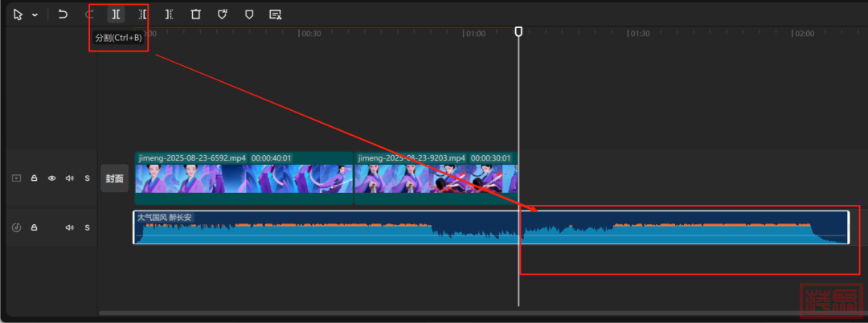This screenshot has width=868, height=323.
Task: Click the AI shield marker icon
Action: coord(223,14)
